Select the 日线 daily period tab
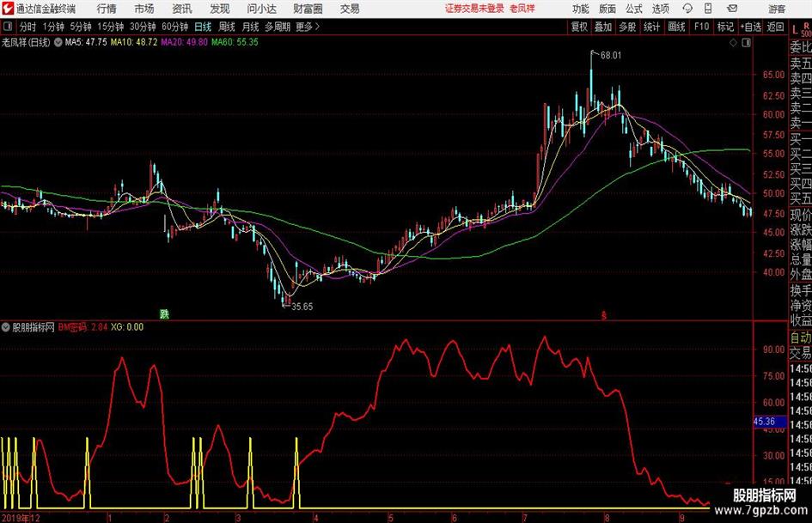Image resolution: width=812 pixels, height=523 pixels. point(203,27)
